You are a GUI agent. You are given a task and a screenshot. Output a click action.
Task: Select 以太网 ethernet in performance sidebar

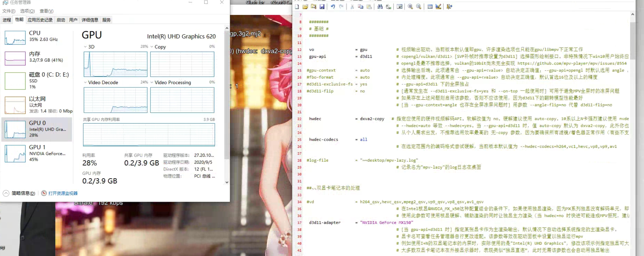click(x=37, y=105)
